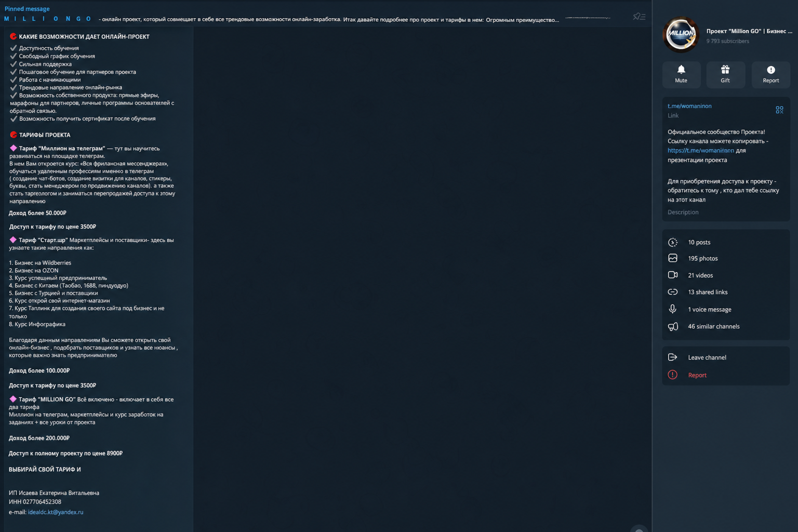
Task: Open the 1 voice message entry
Action: (726, 309)
